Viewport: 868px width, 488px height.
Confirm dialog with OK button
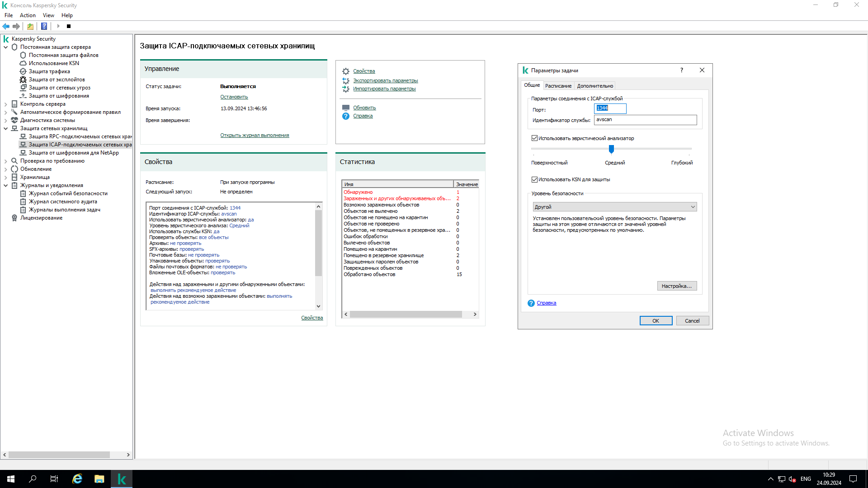656,321
